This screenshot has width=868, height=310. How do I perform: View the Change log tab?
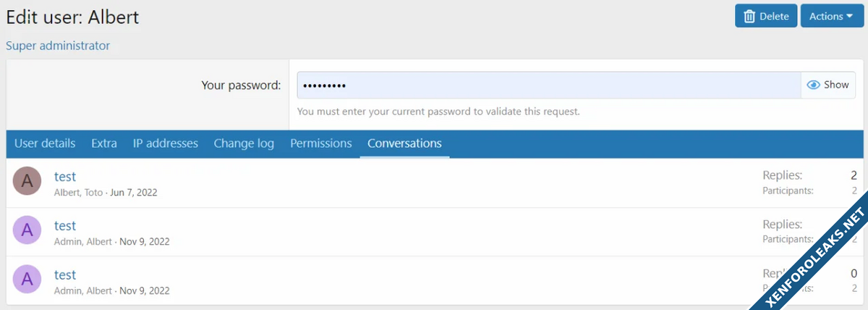pos(244,143)
